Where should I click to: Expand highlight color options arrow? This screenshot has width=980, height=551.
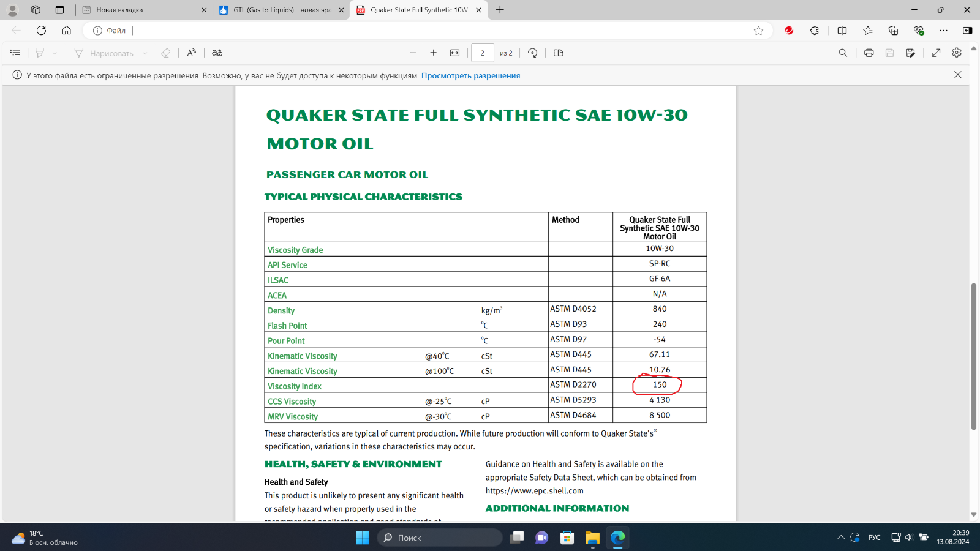point(55,53)
